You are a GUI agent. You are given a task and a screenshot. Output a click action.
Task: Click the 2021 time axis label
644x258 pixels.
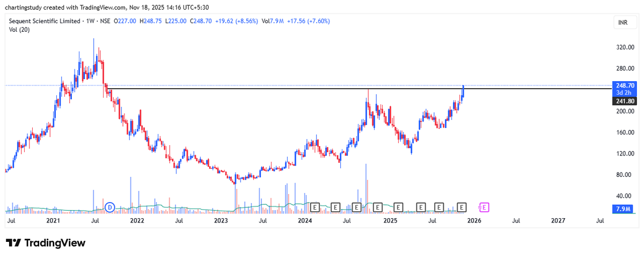pyautogui.click(x=53, y=220)
